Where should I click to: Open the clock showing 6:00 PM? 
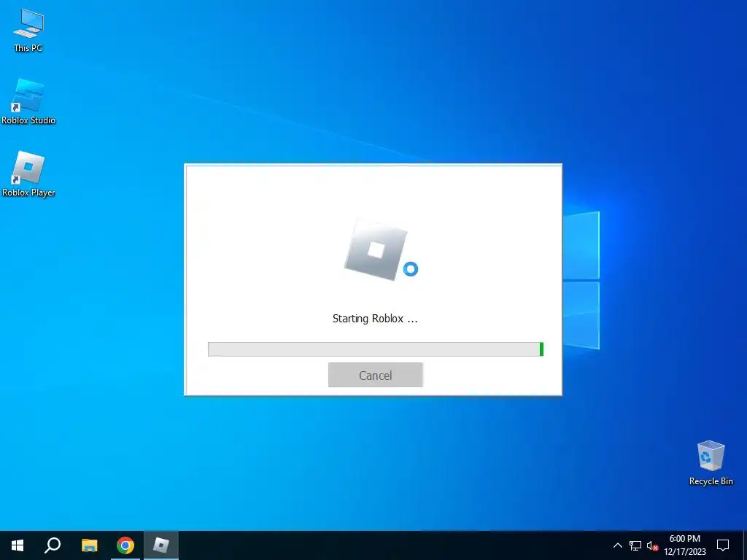[x=684, y=545]
